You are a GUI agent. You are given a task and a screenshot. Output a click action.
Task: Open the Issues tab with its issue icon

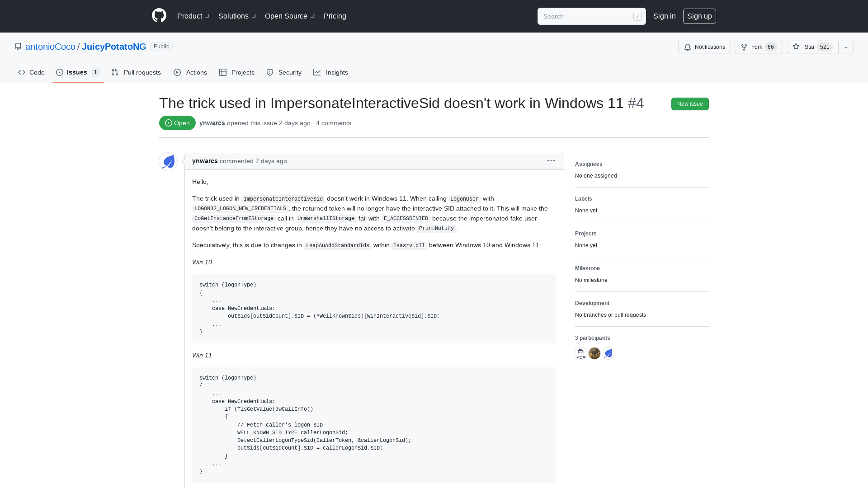77,72
